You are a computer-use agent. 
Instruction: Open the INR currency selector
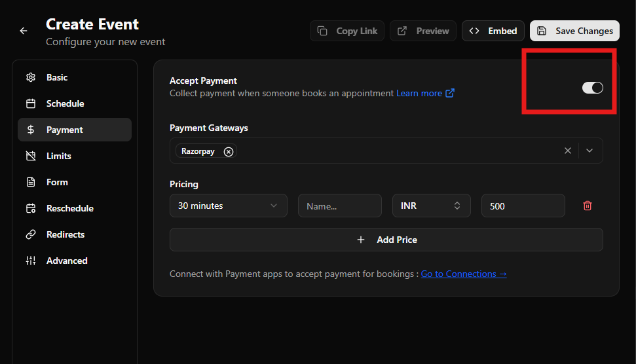coord(431,206)
